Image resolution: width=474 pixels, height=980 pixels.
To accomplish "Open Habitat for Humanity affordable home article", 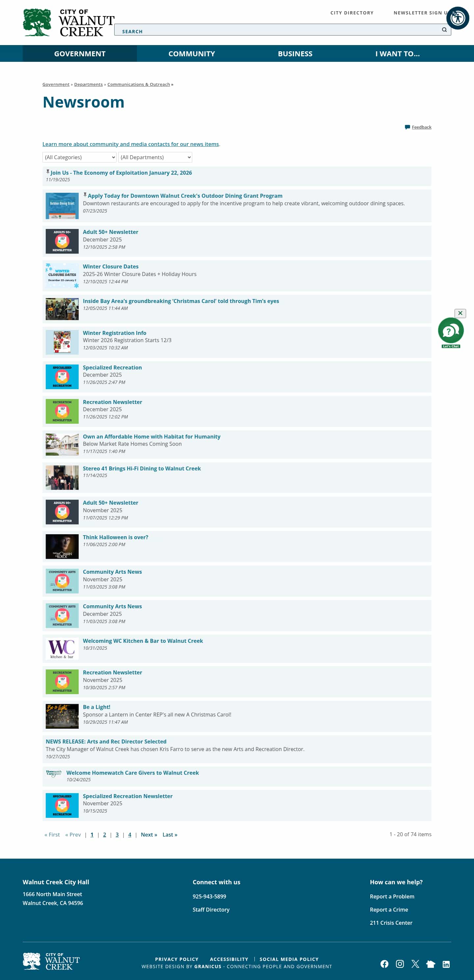I will pos(151,437).
